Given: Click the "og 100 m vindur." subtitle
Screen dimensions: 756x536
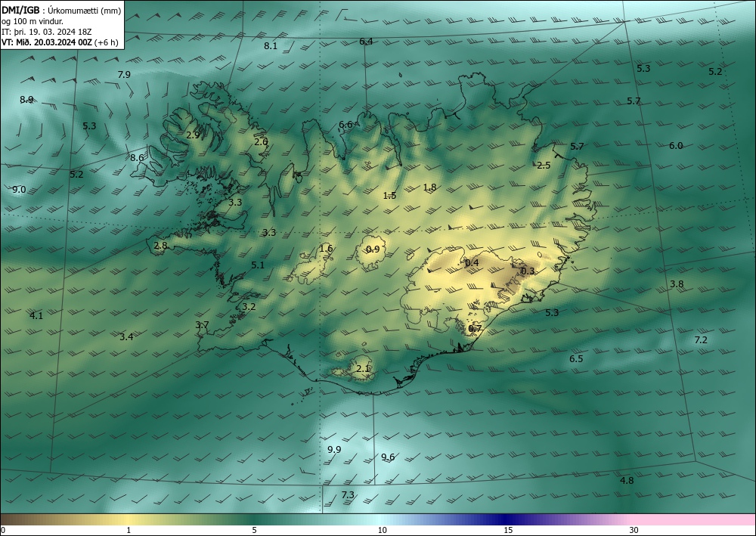Looking at the screenshot, I should coord(33,21).
